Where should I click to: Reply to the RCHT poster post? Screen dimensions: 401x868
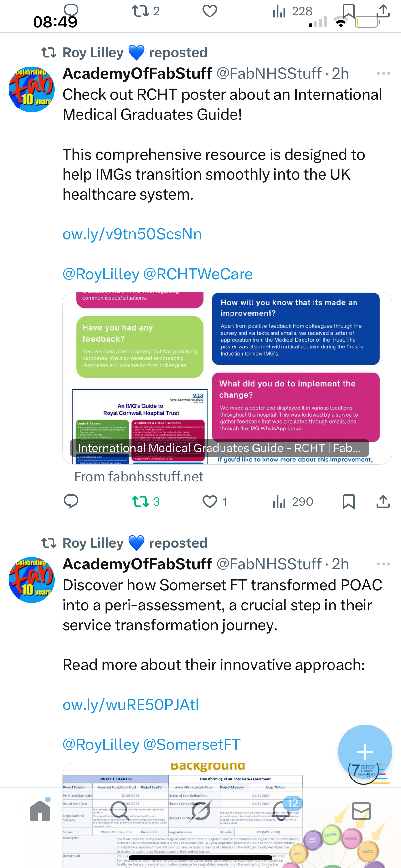click(x=71, y=501)
